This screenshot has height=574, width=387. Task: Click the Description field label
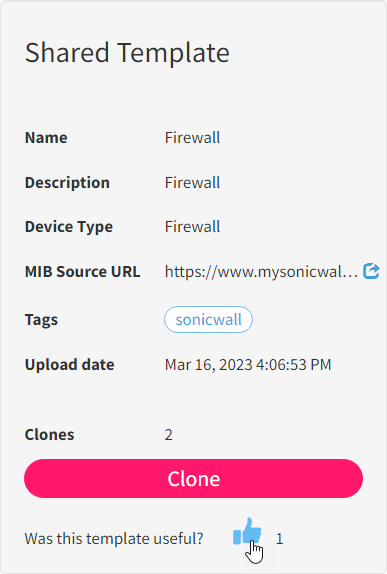[67, 183]
